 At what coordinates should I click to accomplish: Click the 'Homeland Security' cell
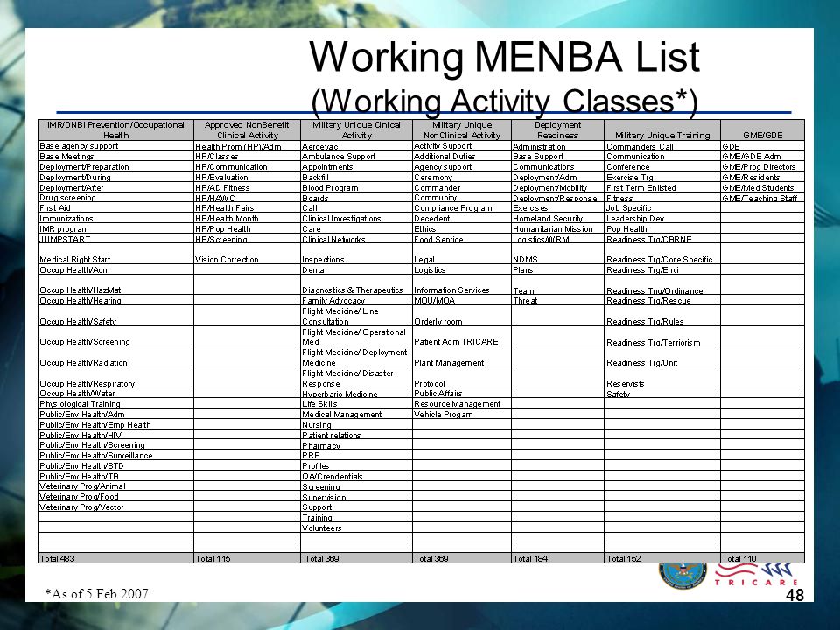[x=557, y=219]
